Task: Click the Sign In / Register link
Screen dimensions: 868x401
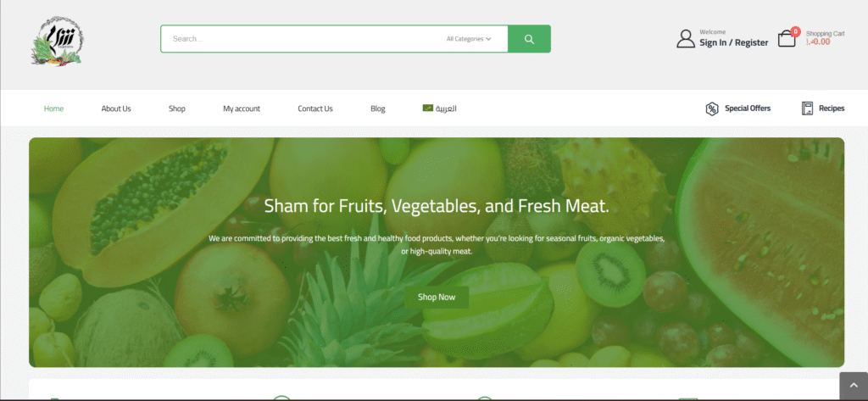Action: tap(733, 42)
